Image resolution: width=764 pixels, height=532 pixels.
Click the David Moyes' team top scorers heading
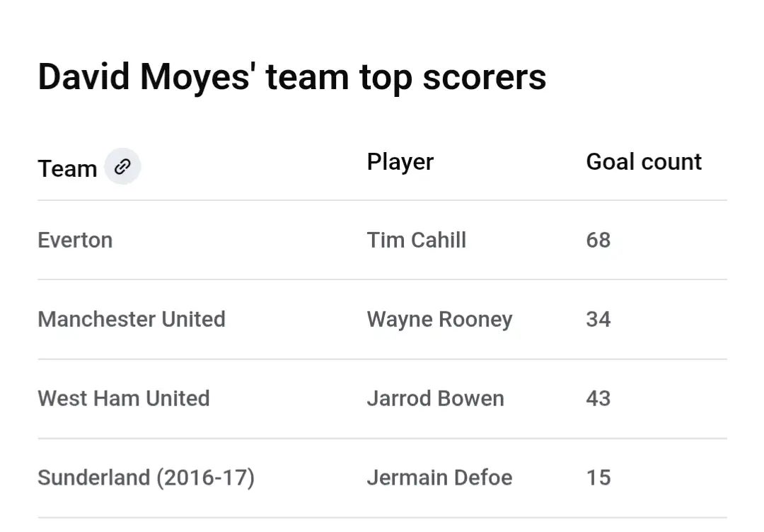(291, 76)
